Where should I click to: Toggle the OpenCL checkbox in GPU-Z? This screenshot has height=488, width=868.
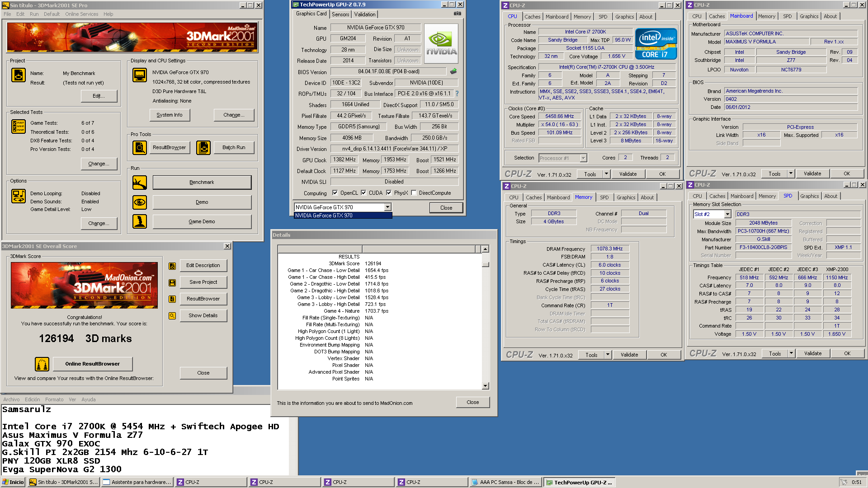[x=335, y=193]
